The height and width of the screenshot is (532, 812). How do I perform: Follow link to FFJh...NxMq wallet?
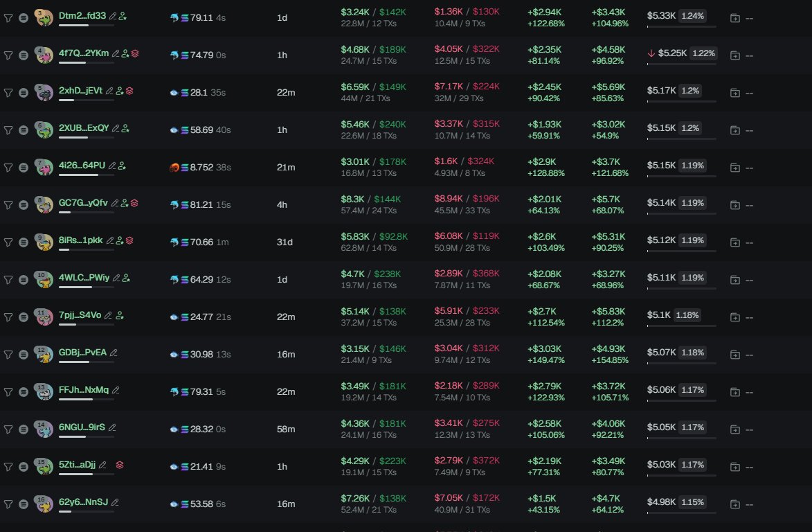pyautogui.click(x=84, y=389)
